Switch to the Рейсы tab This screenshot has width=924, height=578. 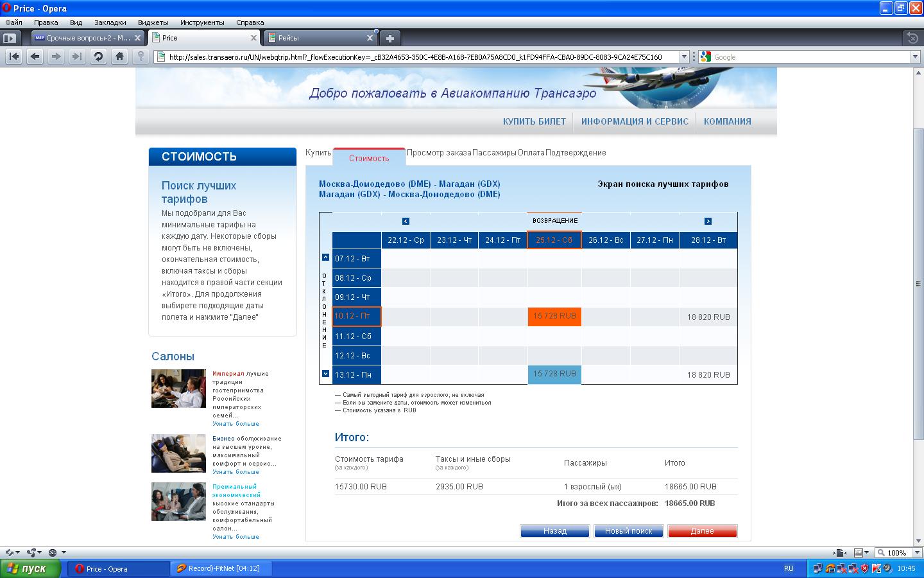tap(320, 38)
